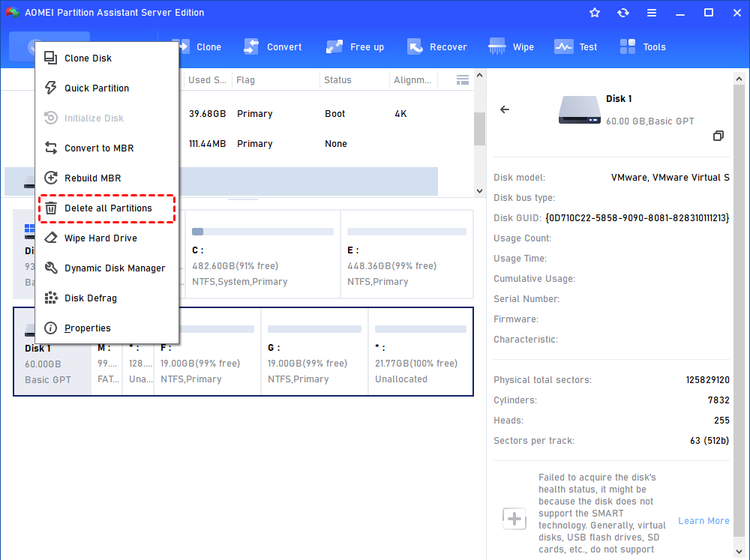Open the Recover toolbar tool

(436, 47)
